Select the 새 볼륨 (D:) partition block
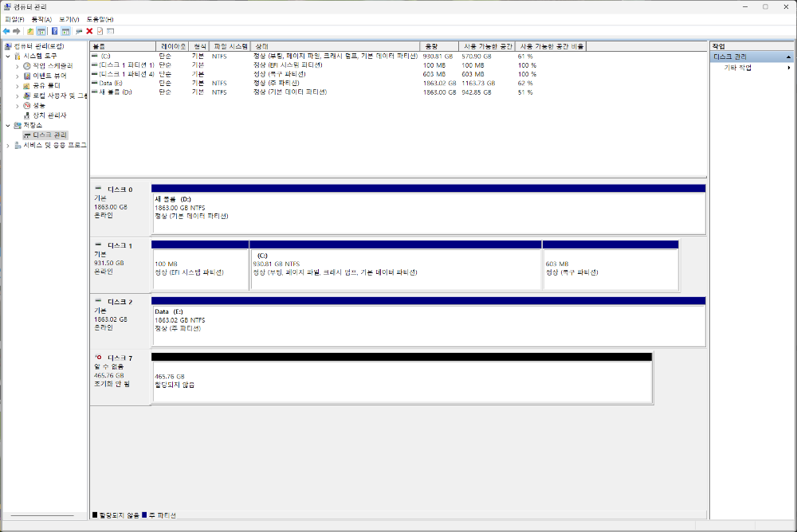Image resolution: width=797 pixels, height=532 pixels. point(429,209)
